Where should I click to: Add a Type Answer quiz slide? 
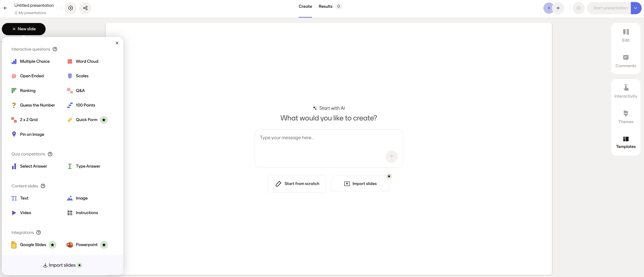coord(84,166)
